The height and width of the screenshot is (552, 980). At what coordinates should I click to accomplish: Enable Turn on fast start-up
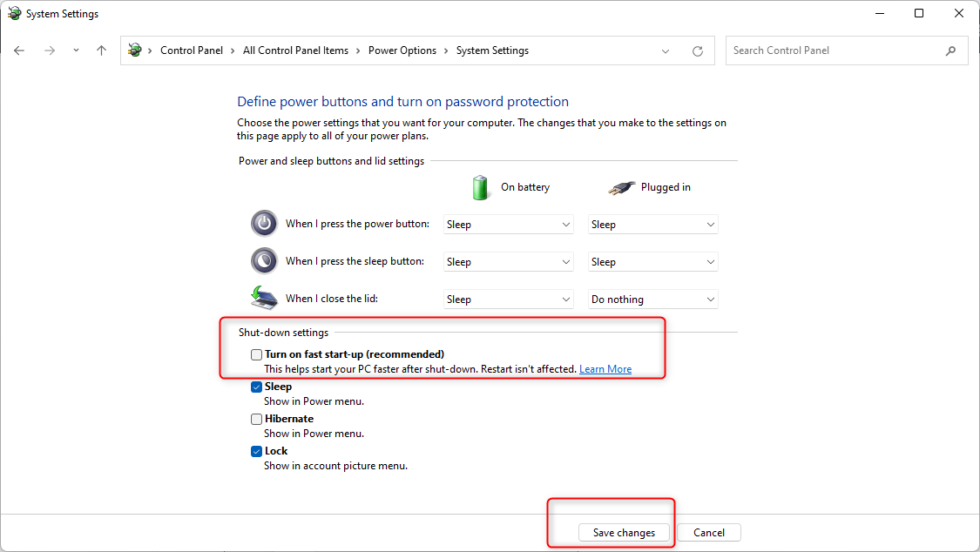[x=256, y=354]
